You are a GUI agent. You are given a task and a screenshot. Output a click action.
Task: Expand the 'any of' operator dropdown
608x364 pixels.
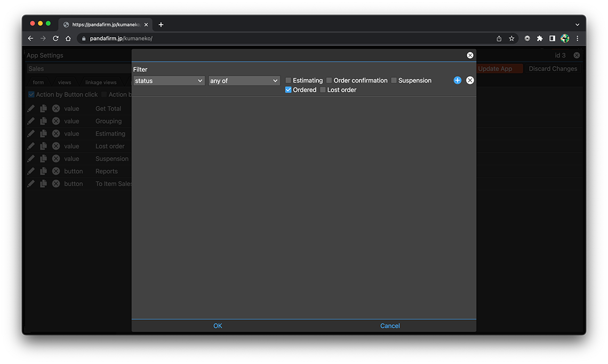(244, 81)
